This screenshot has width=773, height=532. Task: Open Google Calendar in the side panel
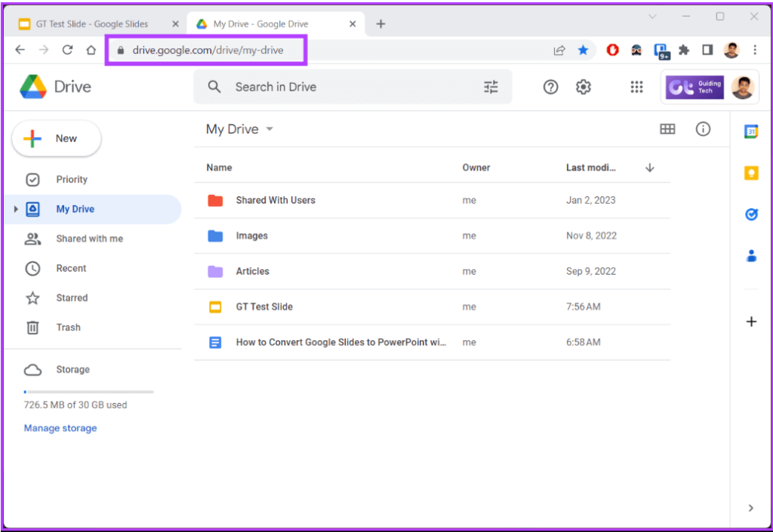coord(751,131)
